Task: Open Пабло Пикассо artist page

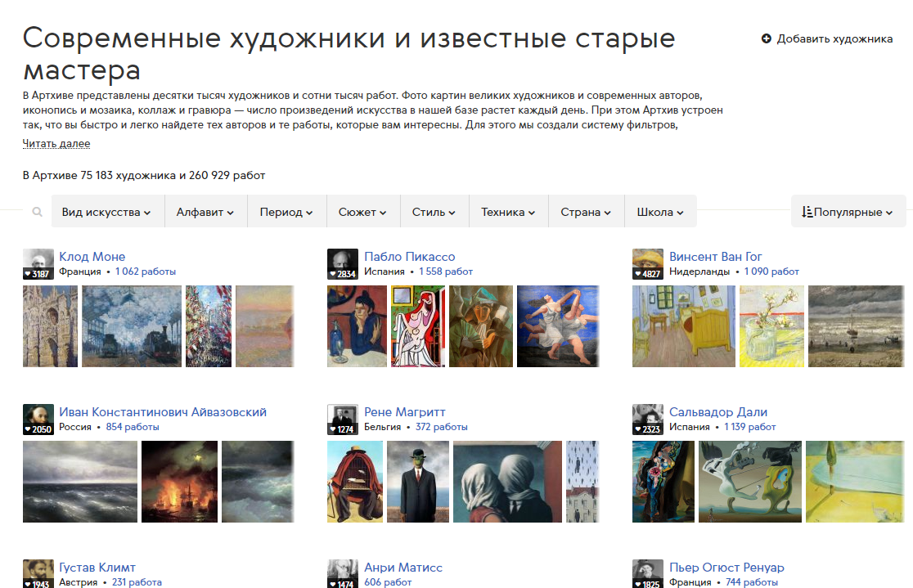Action: coord(409,257)
